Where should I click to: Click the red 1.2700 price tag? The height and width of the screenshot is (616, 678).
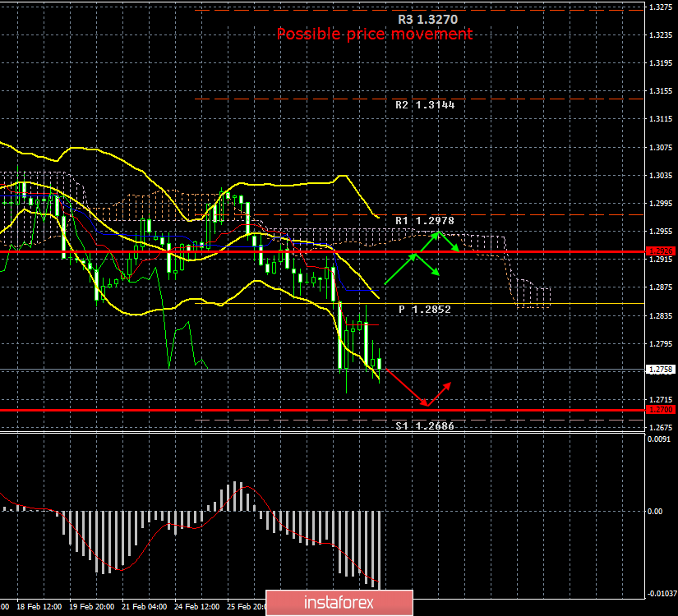[661, 409]
